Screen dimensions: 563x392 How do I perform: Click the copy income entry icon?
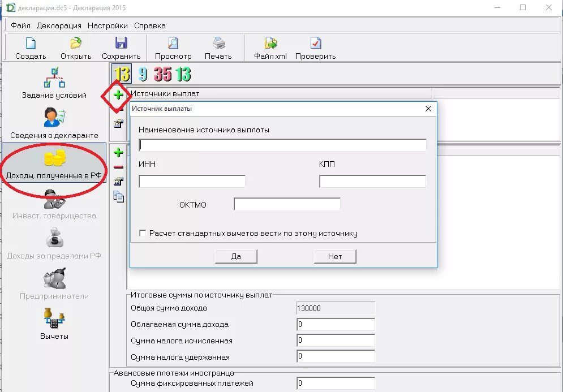coord(118,196)
